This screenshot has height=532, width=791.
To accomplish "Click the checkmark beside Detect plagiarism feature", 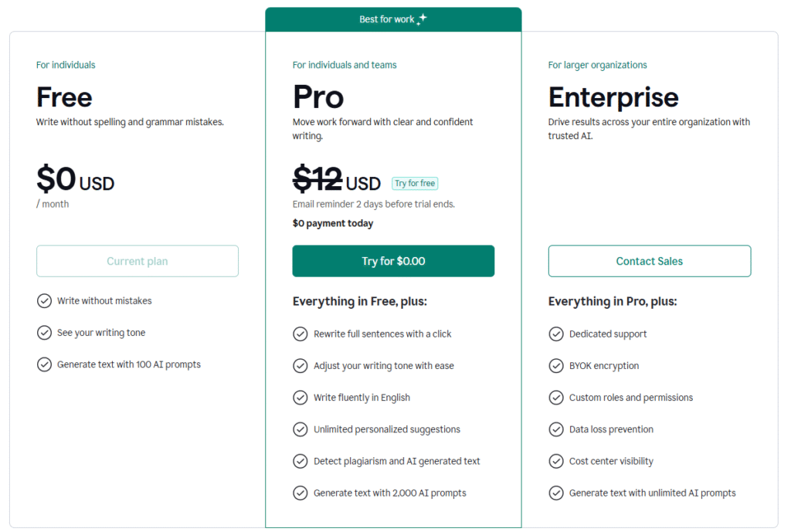I will [x=300, y=460].
